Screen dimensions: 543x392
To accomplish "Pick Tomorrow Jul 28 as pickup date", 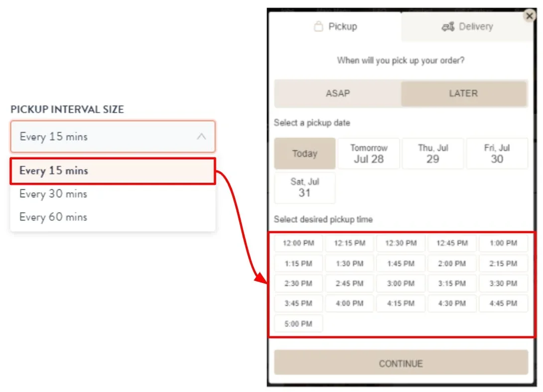I will [369, 154].
